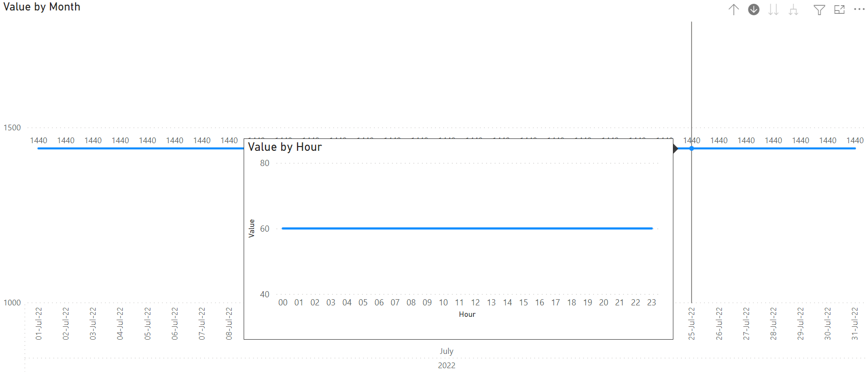868x372 pixels.
Task: Select the 01-Jul-22 date axis label
Action: (39, 323)
